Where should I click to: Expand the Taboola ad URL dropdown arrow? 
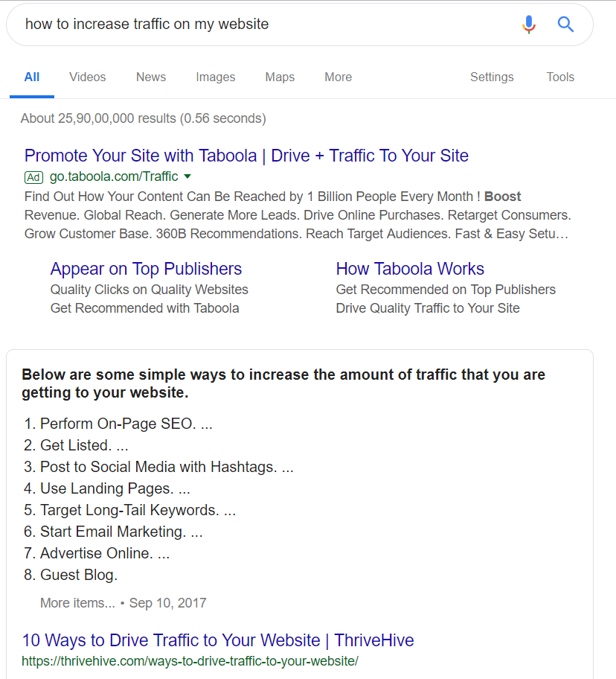pos(187,176)
